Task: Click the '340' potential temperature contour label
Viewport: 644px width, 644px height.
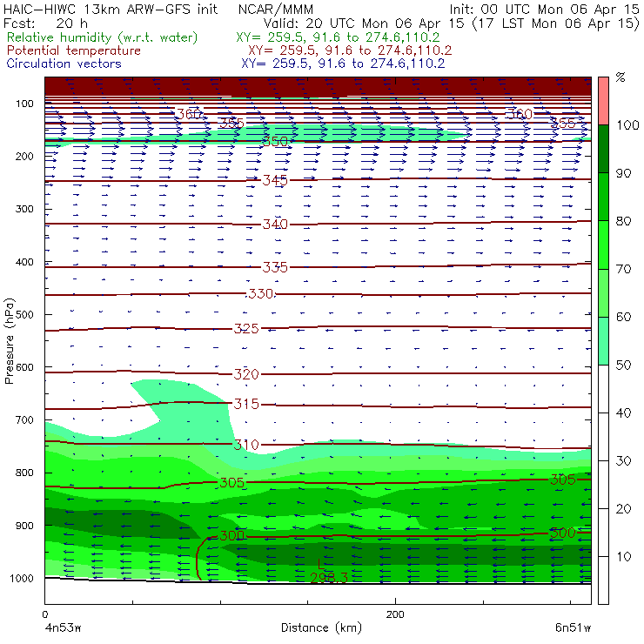Action: [x=275, y=225]
